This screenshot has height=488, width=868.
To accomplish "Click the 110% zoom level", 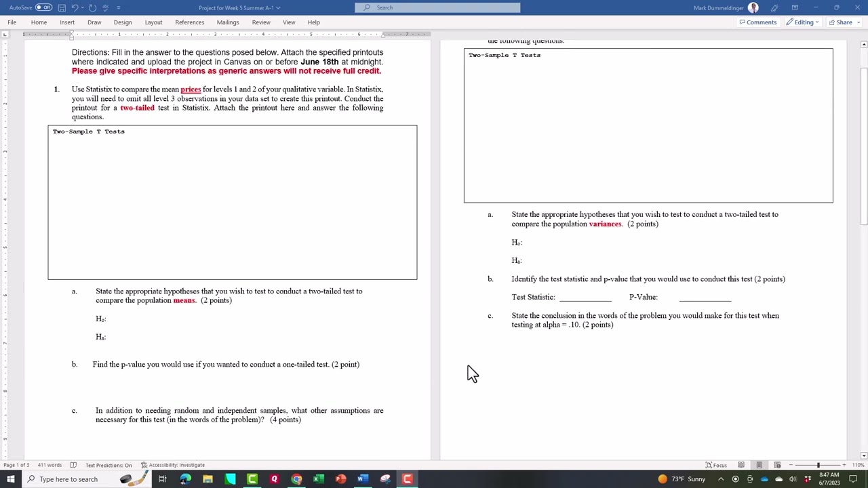I will 859,465.
